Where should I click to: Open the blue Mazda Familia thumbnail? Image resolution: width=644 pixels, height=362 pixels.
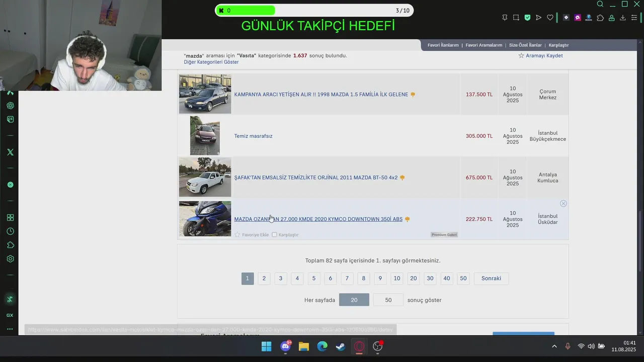pos(205,94)
